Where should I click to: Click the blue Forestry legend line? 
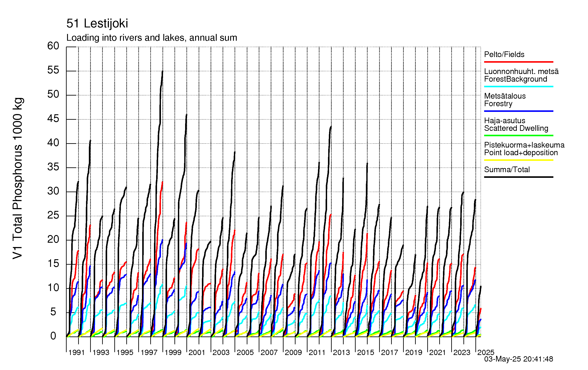519,111
